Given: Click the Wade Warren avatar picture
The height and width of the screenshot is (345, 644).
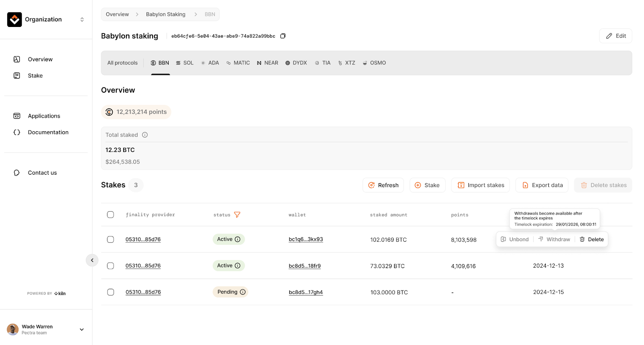Looking at the screenshot, I should [13, 329].
